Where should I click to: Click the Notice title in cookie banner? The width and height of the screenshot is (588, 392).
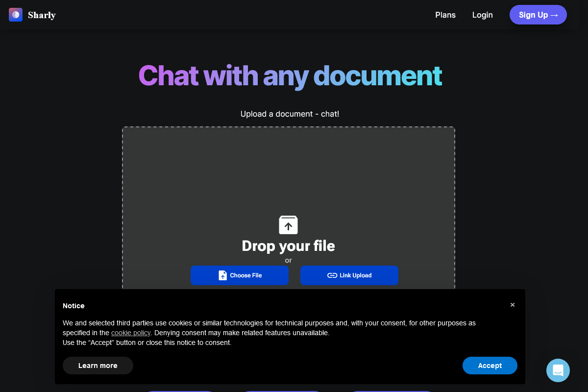coord(73,306)
